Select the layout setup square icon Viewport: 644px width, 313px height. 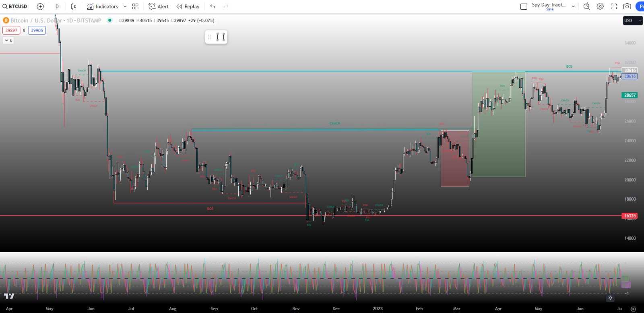coord(524,6)
